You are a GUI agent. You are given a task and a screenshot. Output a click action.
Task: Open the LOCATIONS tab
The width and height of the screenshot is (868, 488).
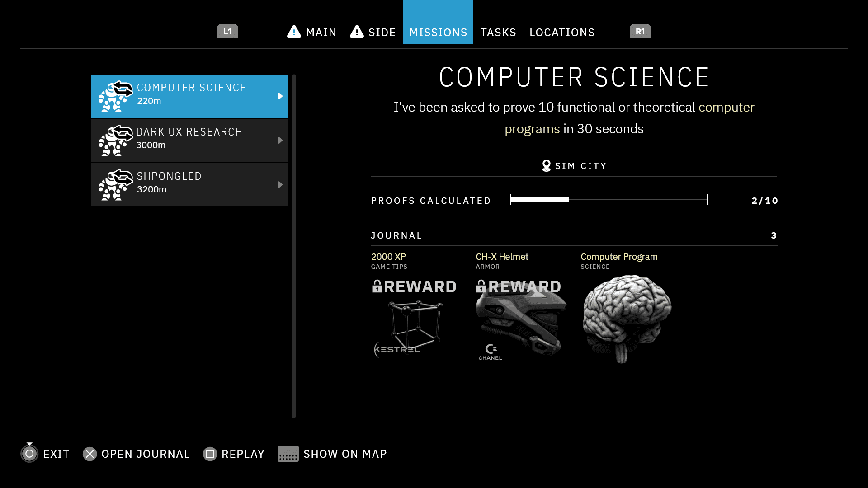[562, 33]
